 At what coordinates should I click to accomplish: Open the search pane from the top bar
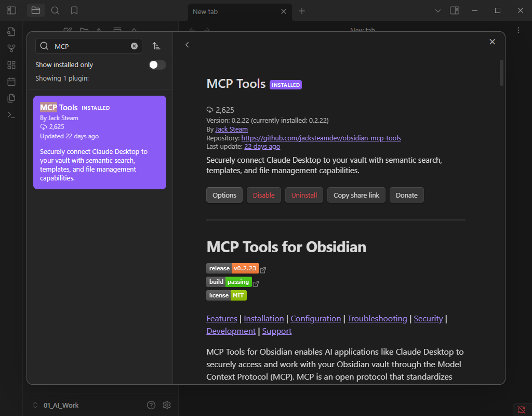click(x=55, y=10)
